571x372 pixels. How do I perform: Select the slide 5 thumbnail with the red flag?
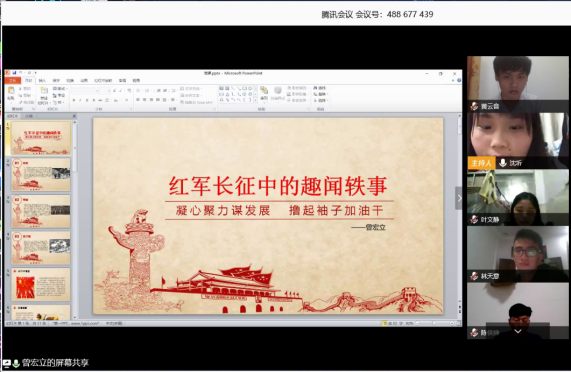pos(41,285)
